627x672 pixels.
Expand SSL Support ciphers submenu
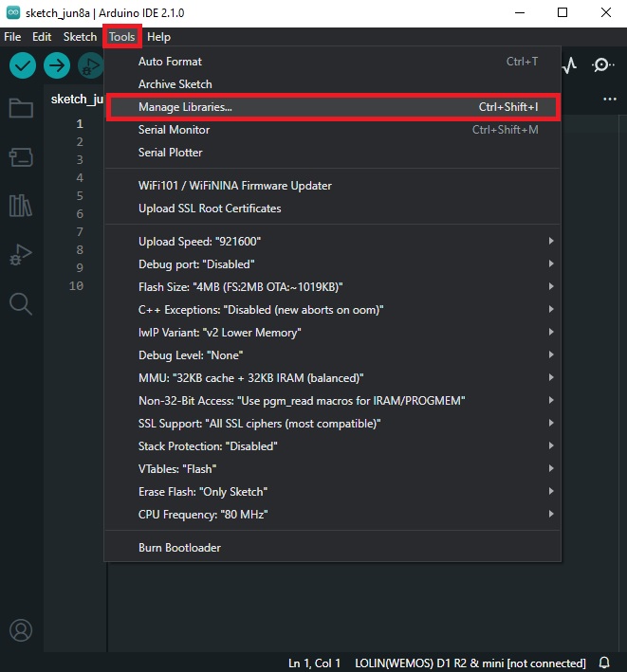(333, 423)
